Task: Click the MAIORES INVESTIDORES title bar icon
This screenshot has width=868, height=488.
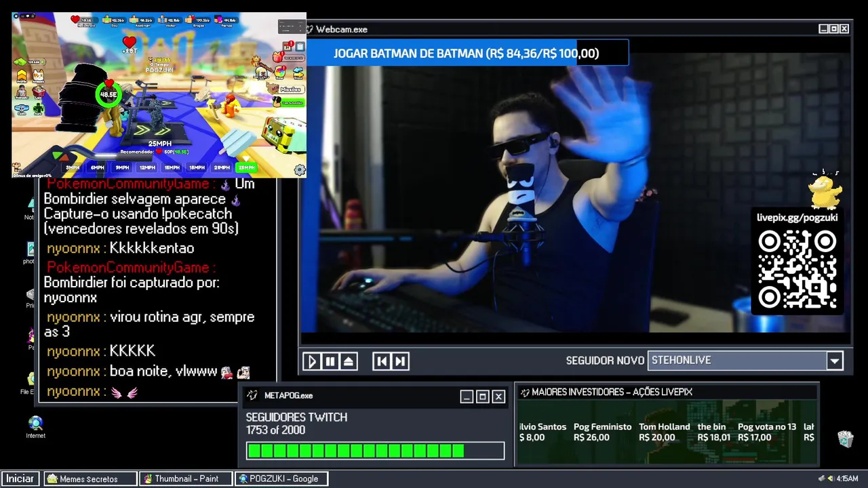Action: click(x=525, y=392)
